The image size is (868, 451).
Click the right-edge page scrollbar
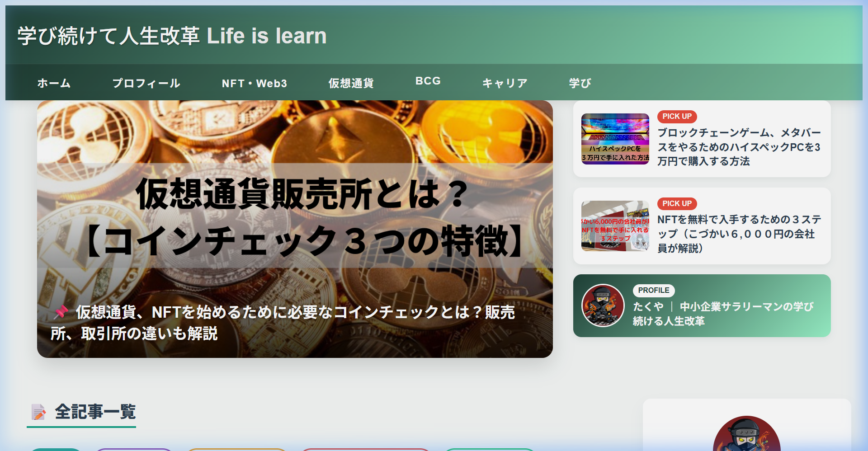864,226
